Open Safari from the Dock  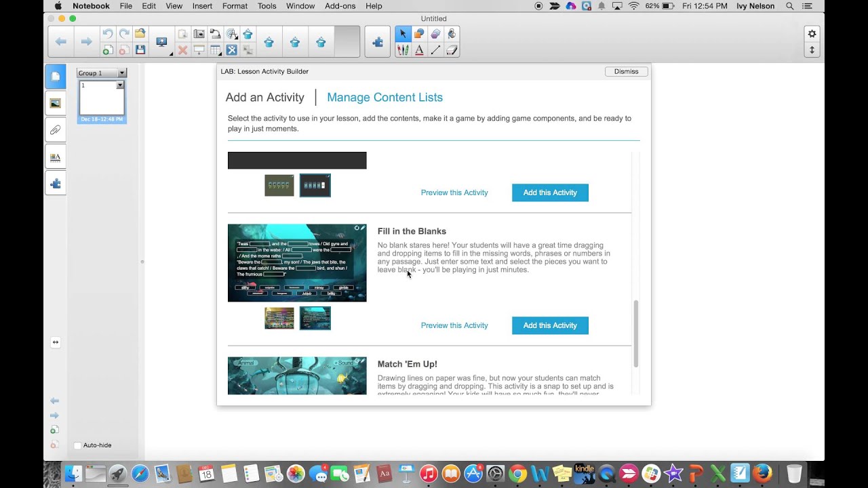pos(140,473)
